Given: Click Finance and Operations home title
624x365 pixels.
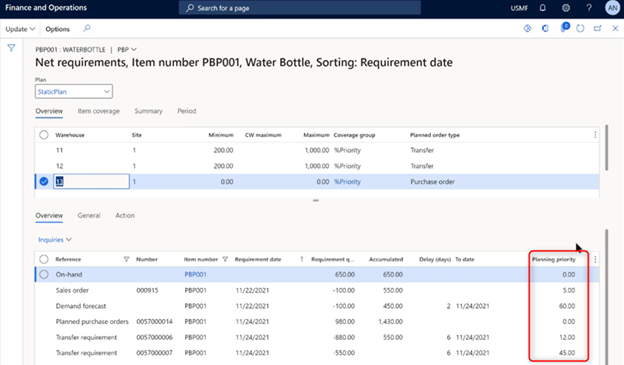Looking at the screenshot, I should click(46, 8).
